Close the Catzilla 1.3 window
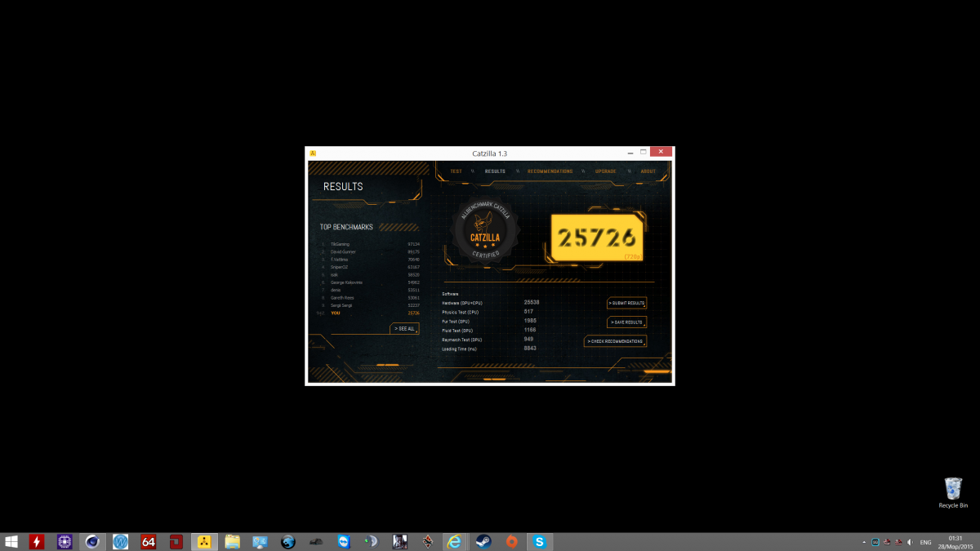Viewport: 980px width, 551px height. point(661,152)
